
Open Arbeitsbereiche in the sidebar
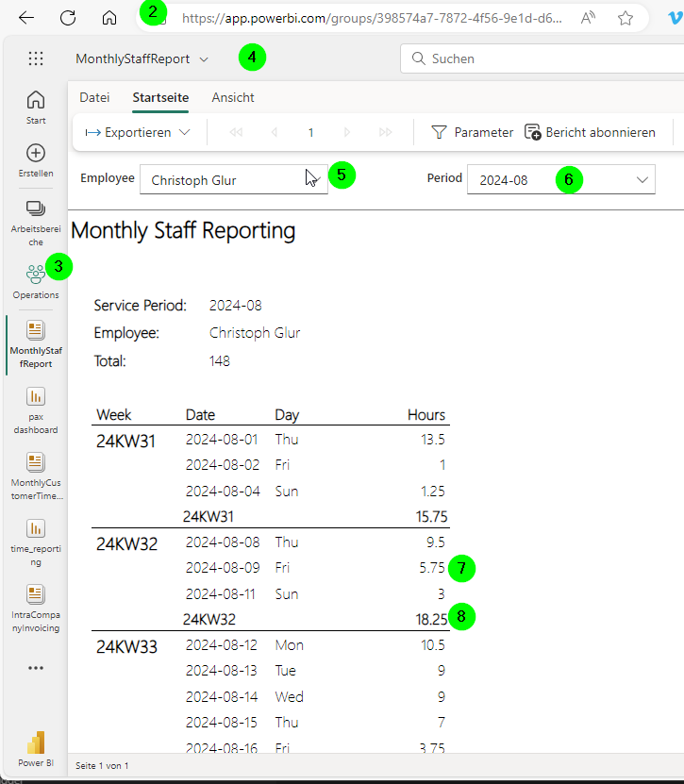(36, 224)
